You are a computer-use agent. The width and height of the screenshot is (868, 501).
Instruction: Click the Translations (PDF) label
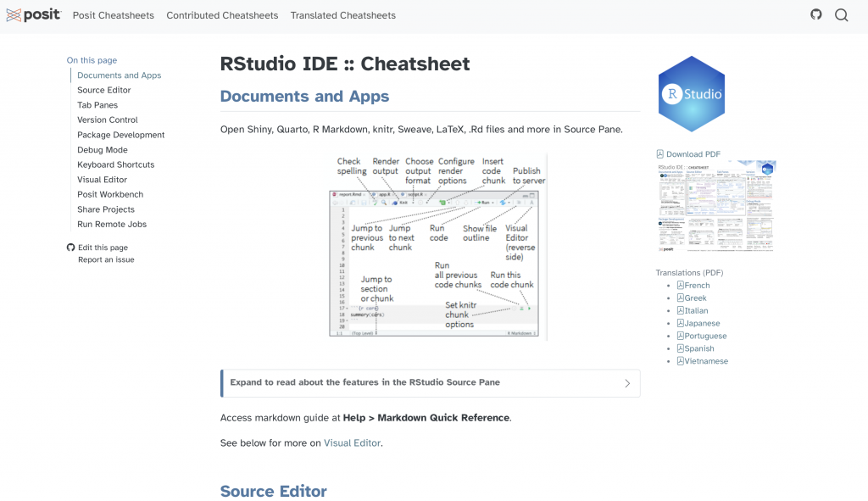click(689, 272)
